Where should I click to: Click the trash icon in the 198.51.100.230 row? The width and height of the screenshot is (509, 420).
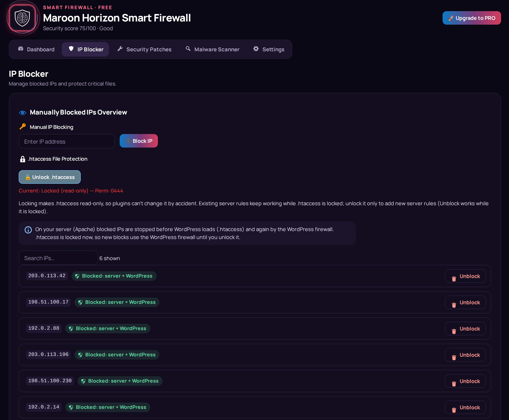click(454, 384)
